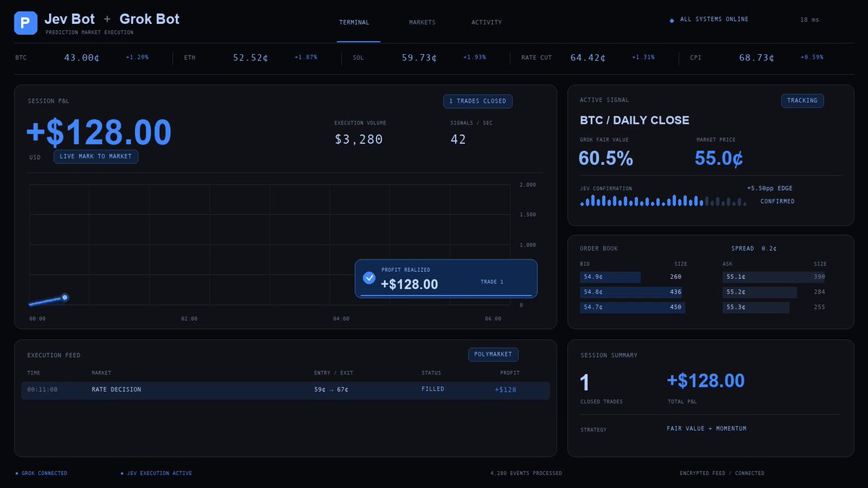Click the Total P&L value in Session Summary

point(706,380)
